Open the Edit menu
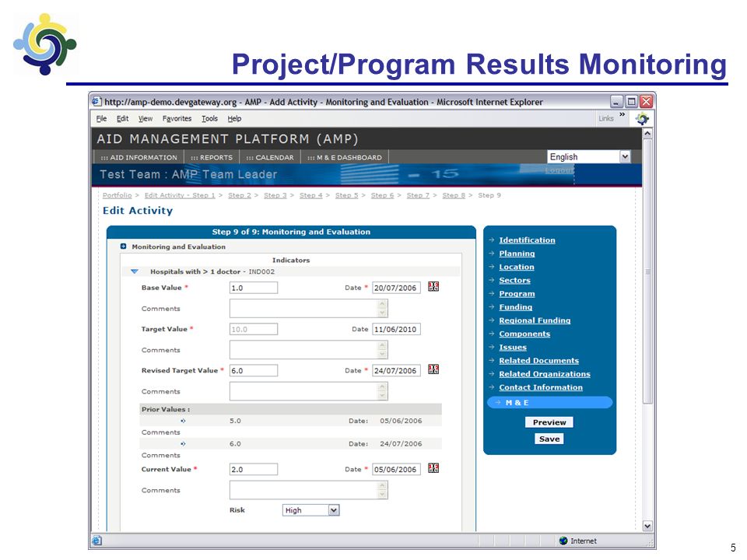The image size is (747, 560). click(122, 118)
